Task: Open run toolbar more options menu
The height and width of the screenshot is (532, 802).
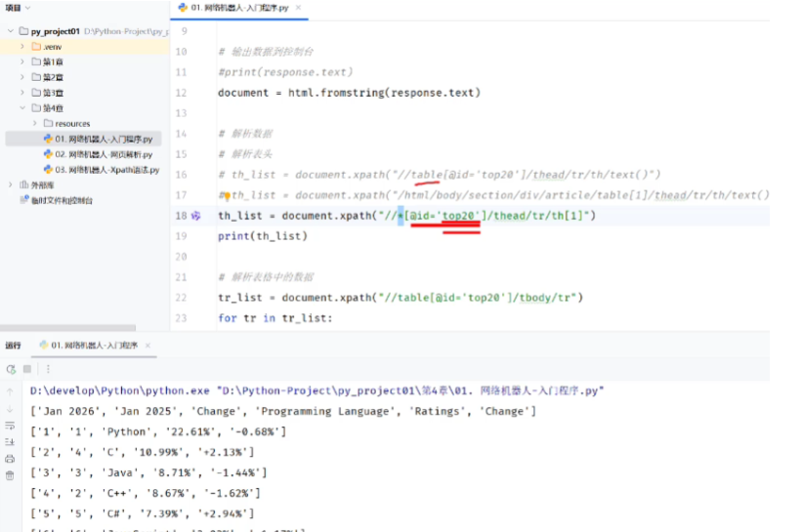Action: 48,369
